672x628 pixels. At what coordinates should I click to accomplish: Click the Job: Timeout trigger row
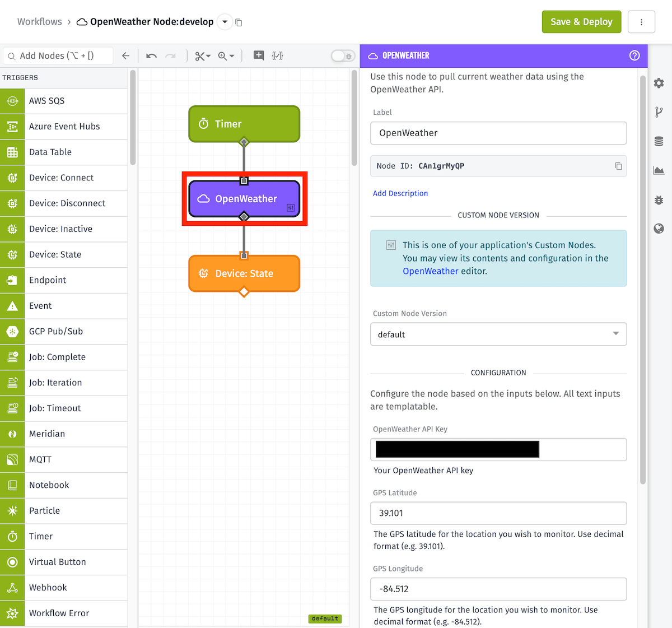(x=64, y=408)
